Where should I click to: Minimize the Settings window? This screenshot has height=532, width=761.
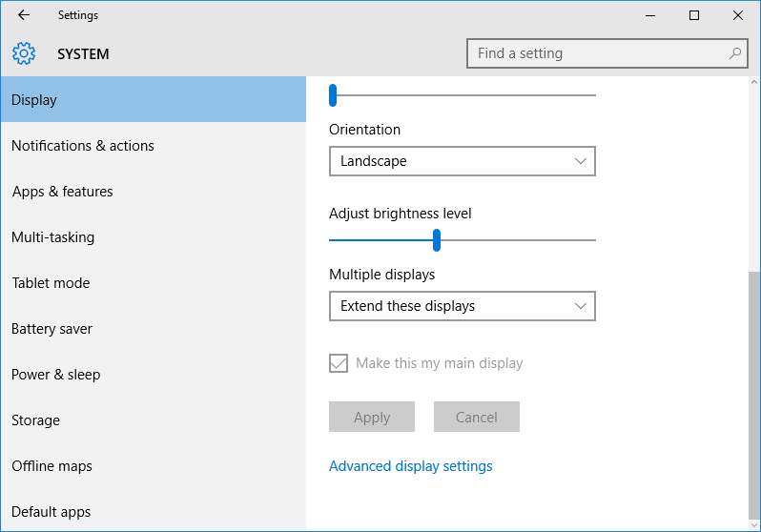tap(650, 15)
